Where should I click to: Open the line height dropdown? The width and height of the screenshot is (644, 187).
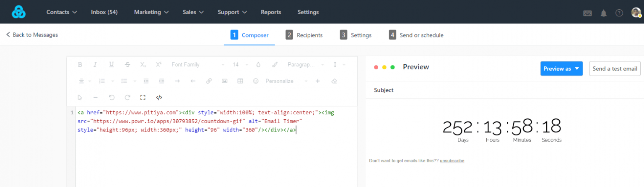pyautogui.click(x=339, y=65)
